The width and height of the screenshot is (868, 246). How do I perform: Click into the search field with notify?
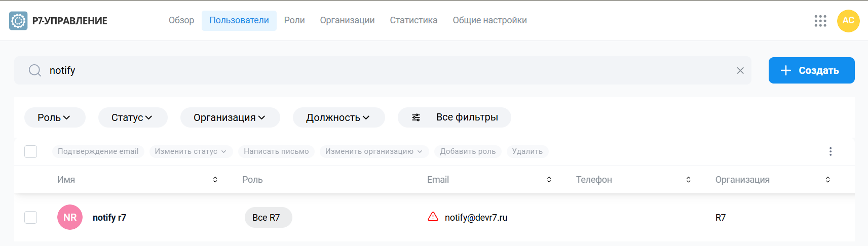(x=383, y=70)
